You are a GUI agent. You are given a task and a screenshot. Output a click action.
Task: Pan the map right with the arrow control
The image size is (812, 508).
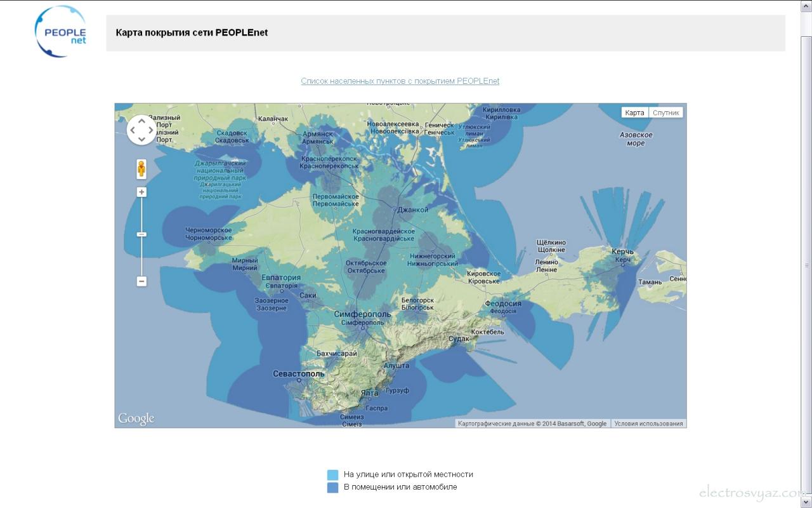(x=150, y=130)
